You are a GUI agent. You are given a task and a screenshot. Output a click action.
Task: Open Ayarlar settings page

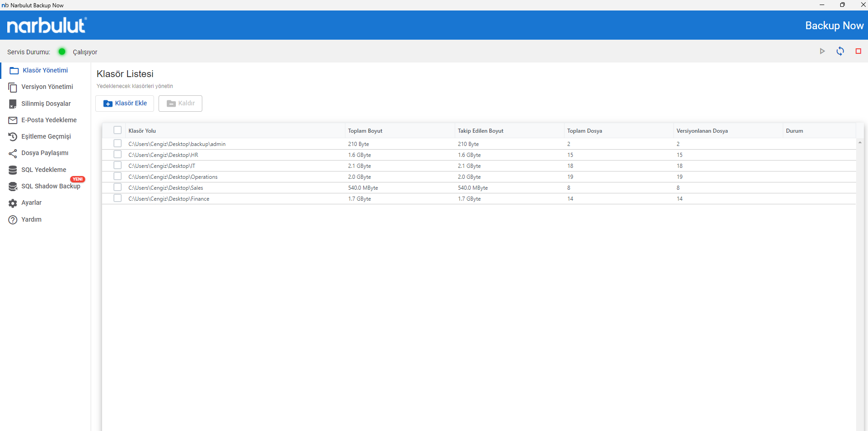pyautogui.click(x=31, y=203)
